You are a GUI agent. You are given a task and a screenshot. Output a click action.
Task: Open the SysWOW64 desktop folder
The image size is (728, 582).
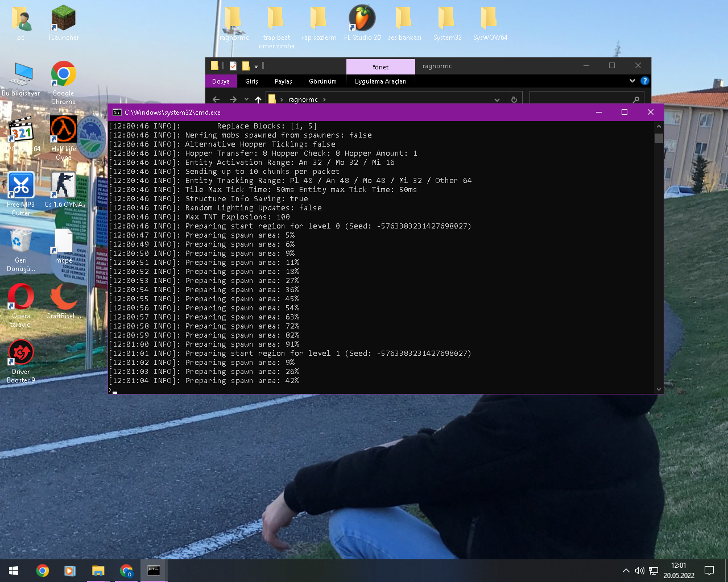click(490, 23)
